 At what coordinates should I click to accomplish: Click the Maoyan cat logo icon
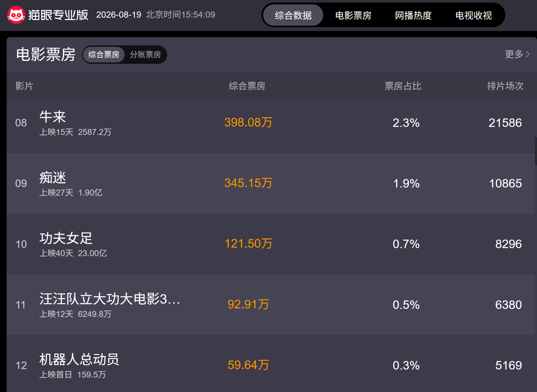pos(16,15)
